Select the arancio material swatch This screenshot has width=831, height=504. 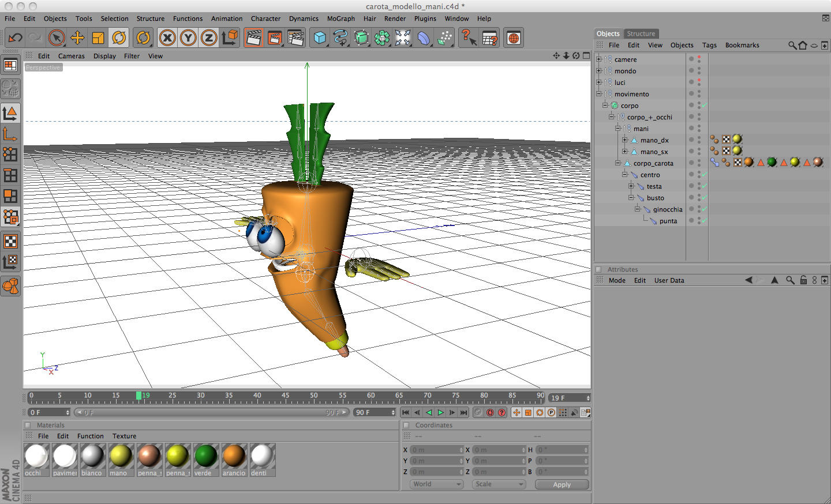pyautogui.click(x=234, y=460)
